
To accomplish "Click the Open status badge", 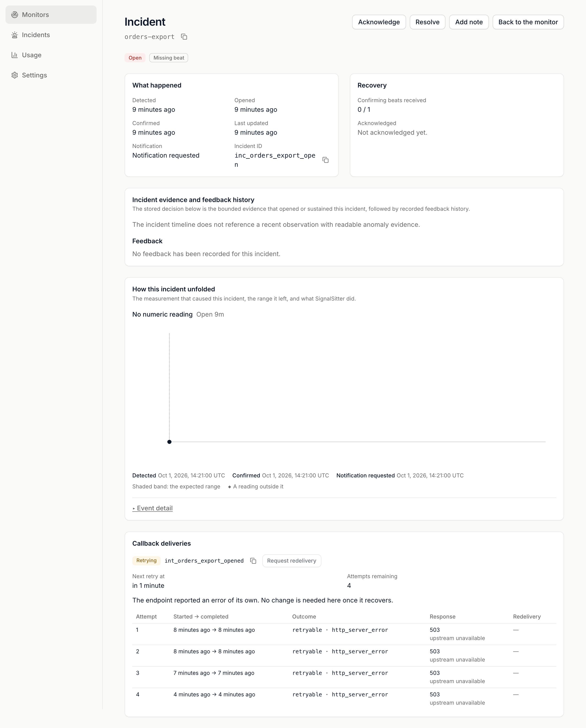I will pos(135,58).
